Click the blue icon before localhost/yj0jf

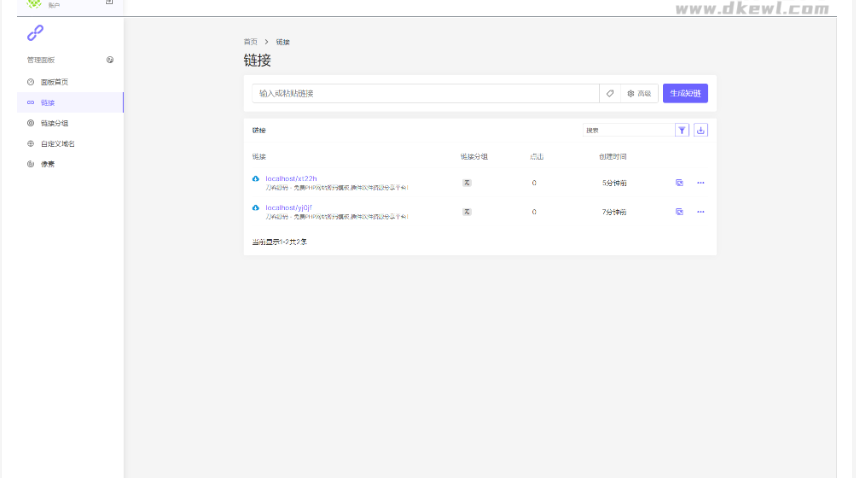(255, 208)
